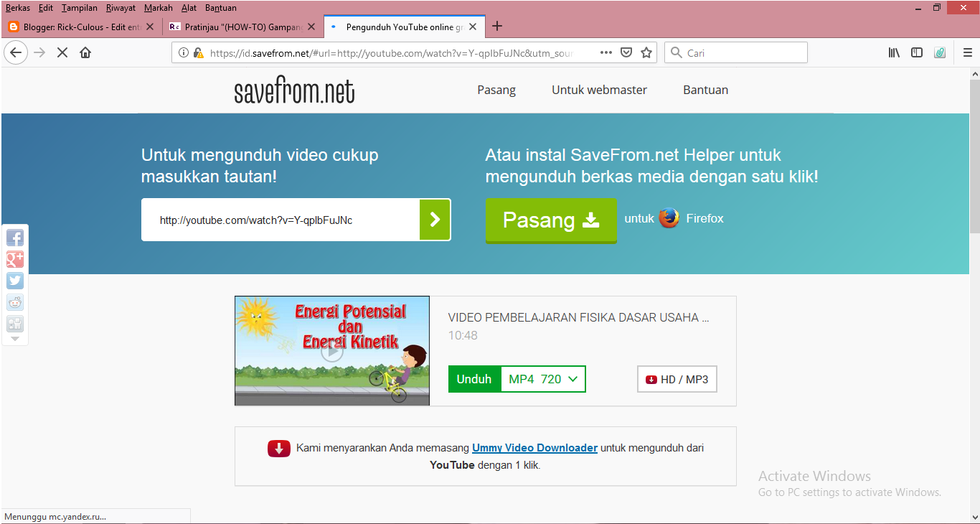Open the Berkas menu

(x=18, y=8)
